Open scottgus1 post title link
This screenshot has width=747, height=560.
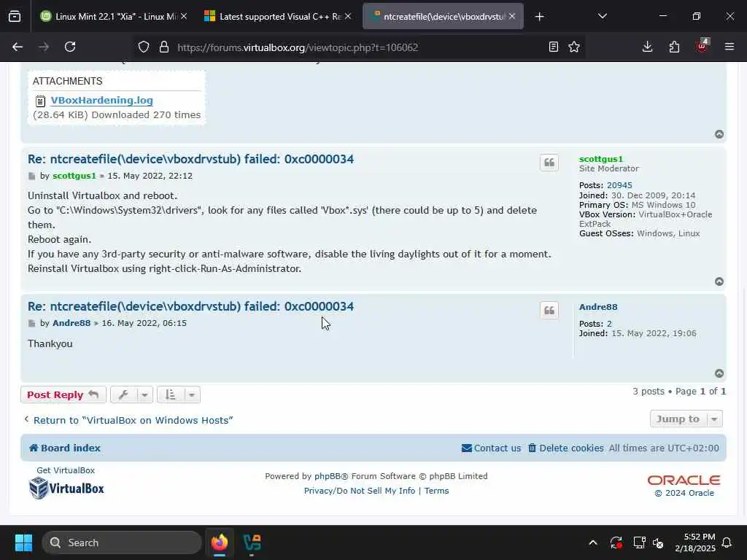tap(190, 159)
